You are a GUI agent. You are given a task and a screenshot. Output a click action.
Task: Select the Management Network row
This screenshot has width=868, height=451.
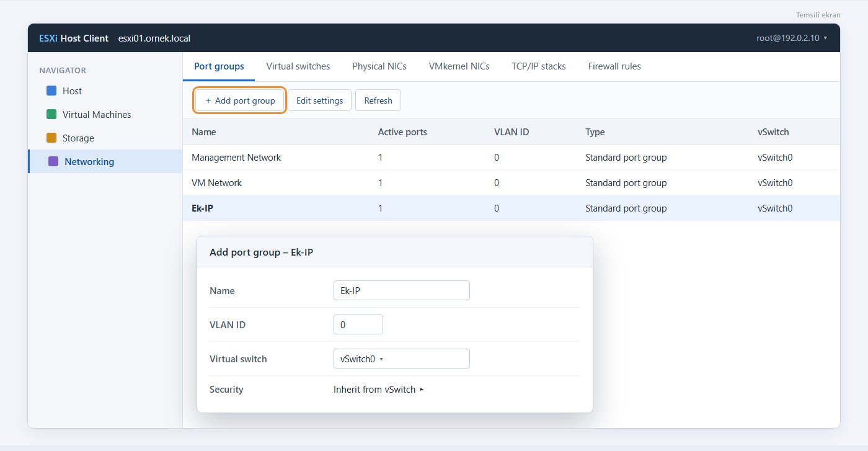point(511,158)
